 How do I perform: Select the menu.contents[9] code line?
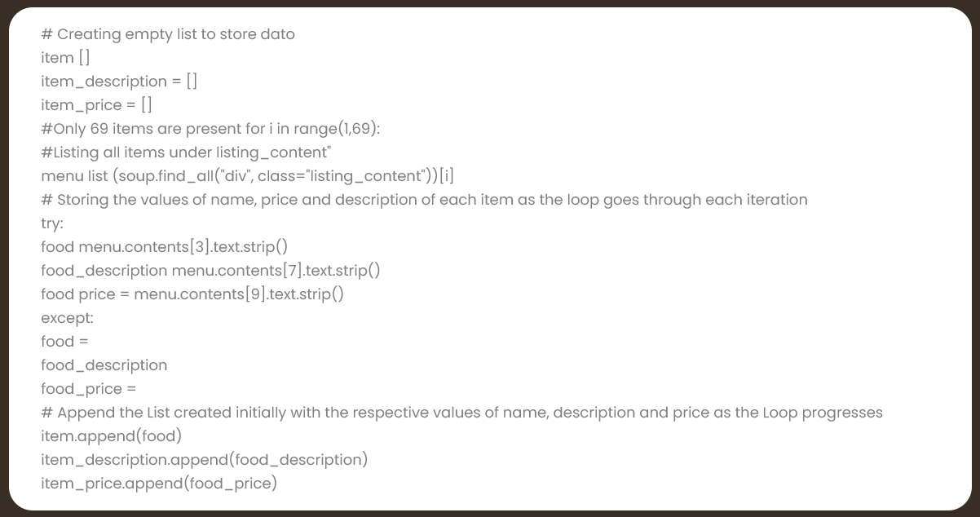click(192, 294)
